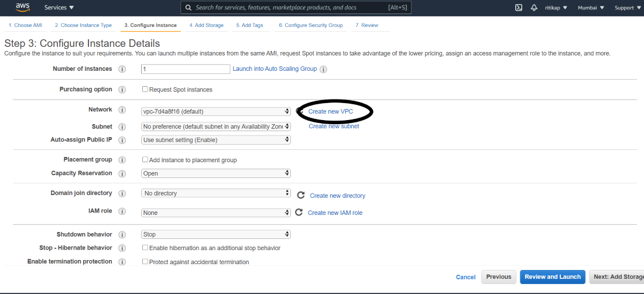Click the info icon next to Purchasing option
This screenshot has height=294, width=644.
(x=122, y=90)
